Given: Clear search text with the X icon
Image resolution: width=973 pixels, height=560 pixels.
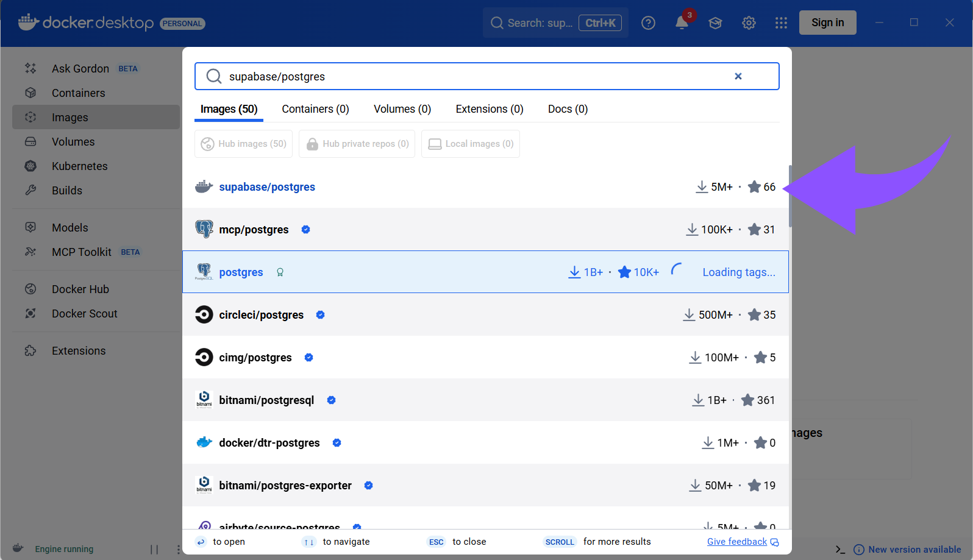Looking at the screenshot, I should pyautogui.click(x=738, y=76).
